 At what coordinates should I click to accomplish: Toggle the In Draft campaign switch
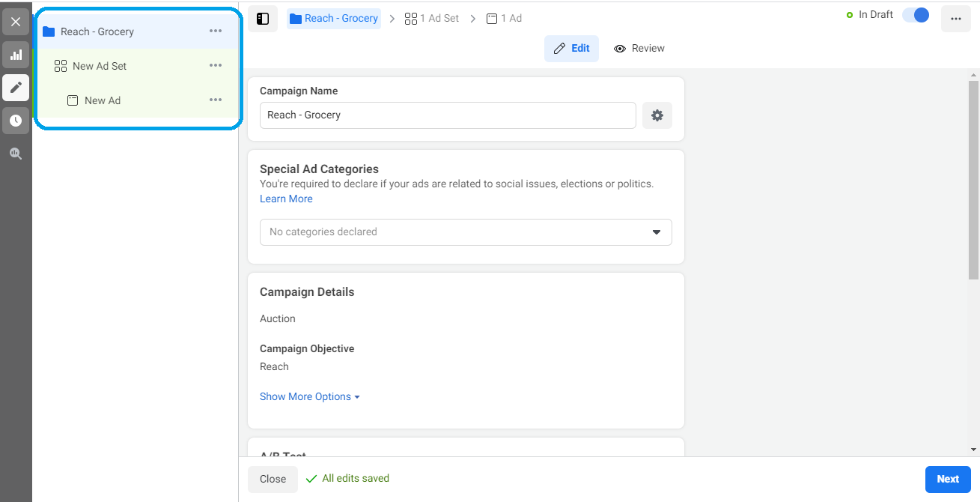[x=916, y=15]
